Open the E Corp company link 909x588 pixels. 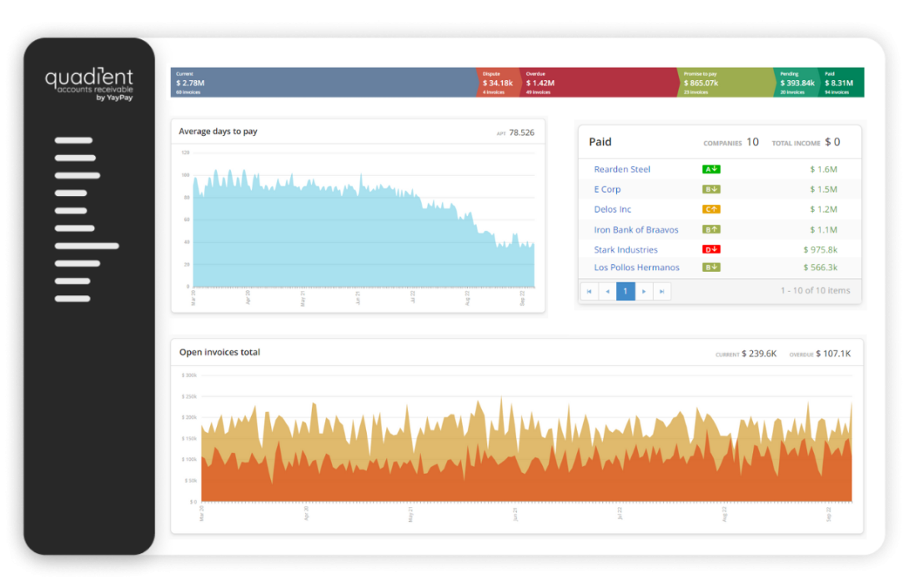607,189
